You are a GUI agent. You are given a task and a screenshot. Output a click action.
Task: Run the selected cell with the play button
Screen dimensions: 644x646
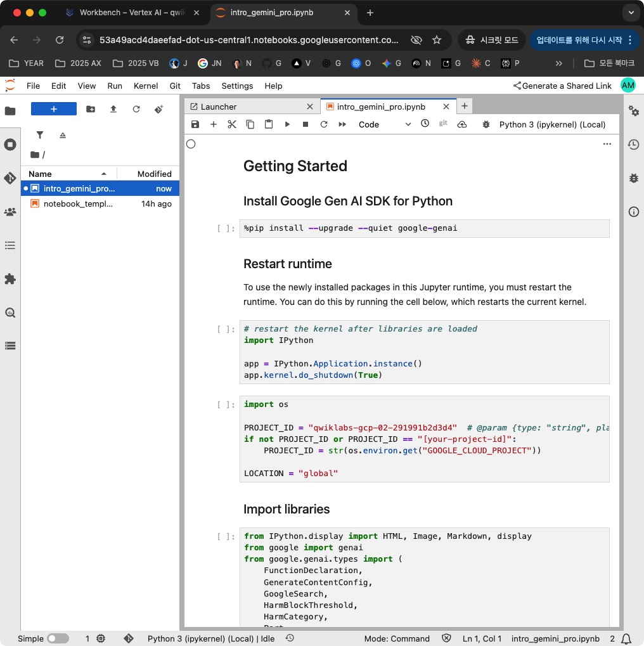coord(287,125)
